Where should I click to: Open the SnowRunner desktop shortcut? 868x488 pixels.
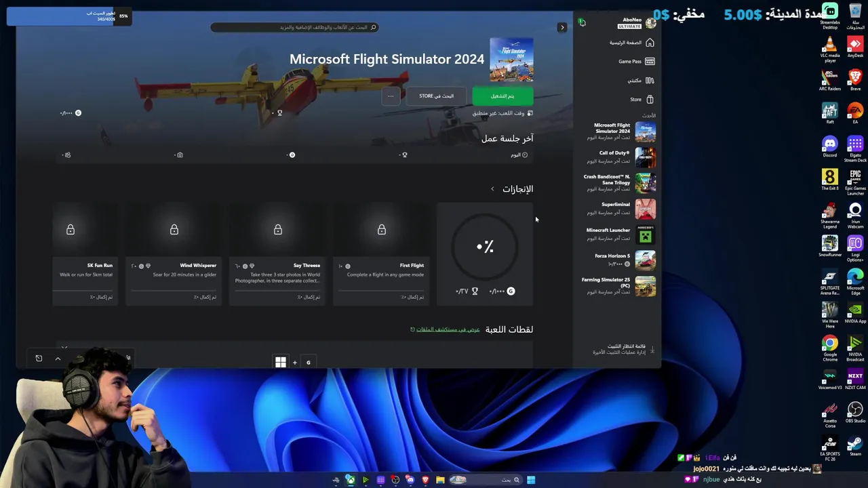(830, 246)
